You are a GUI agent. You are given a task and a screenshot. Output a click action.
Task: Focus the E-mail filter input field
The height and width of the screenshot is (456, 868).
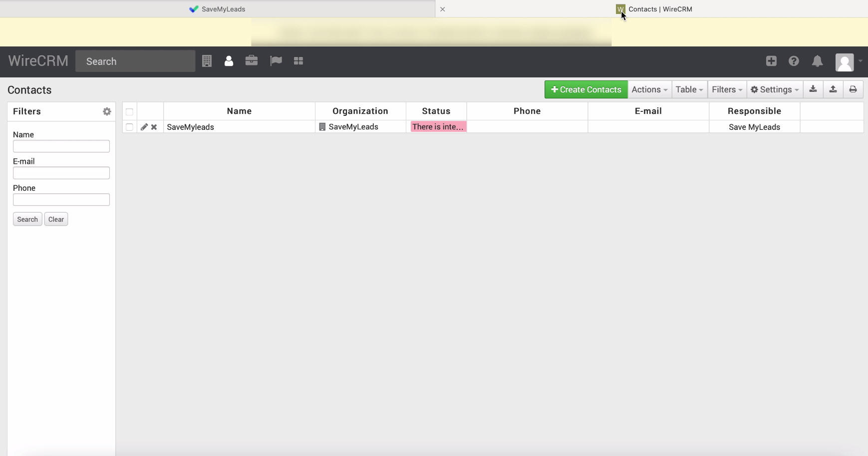(x=61, y=173)
